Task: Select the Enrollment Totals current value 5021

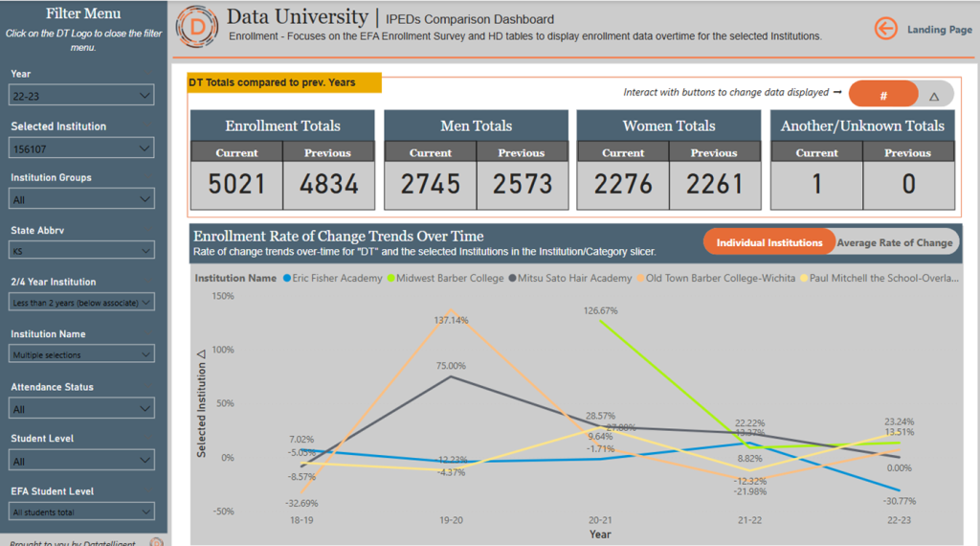Action: (x=237, y=185)
